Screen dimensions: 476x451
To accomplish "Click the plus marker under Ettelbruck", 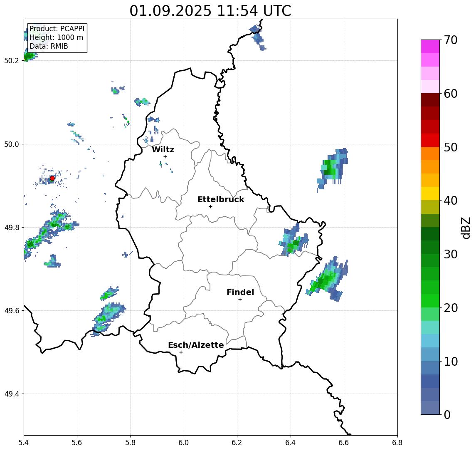I will pos(210,207).
